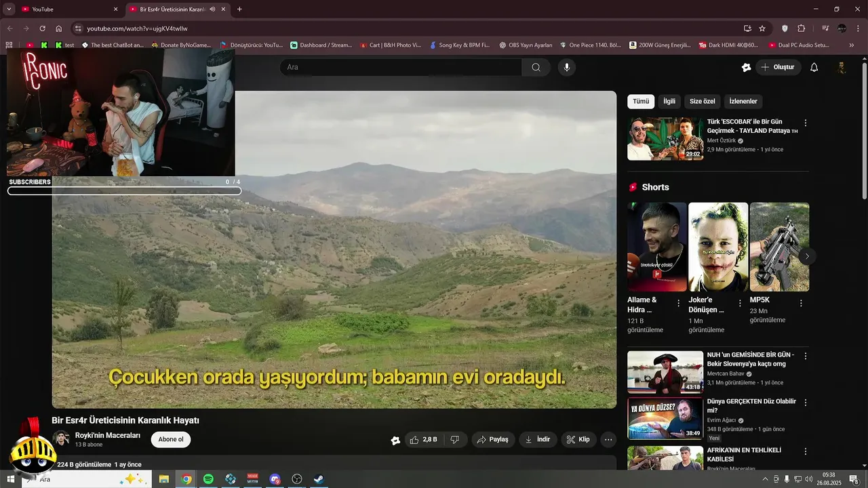
Task: Create a clip with Klip button
Action: [578, 439]
